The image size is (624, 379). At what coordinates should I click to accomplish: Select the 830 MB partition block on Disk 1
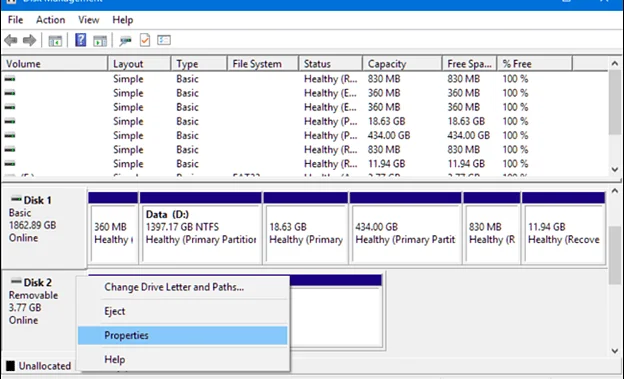point(492,228)
